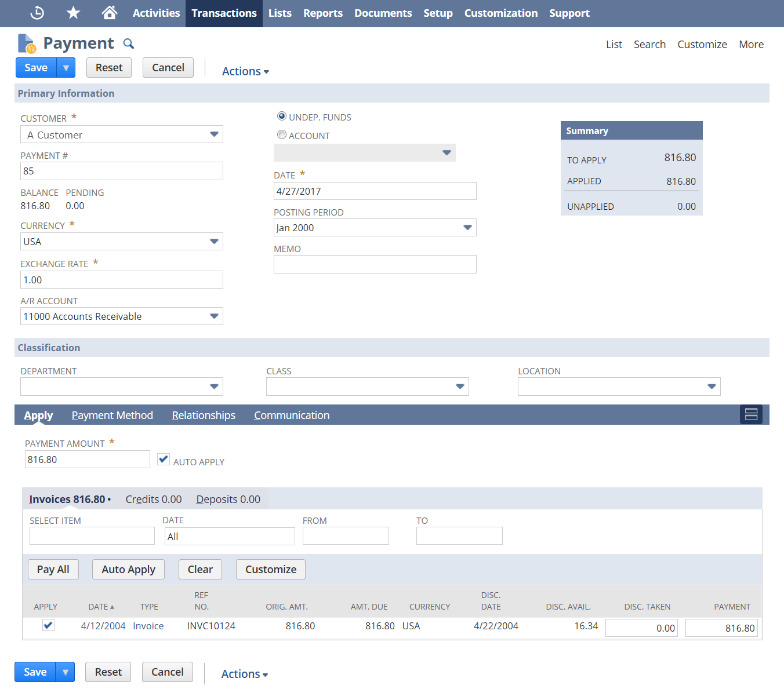Open the 4/12/2004 invoice date link

coord(103,626)
